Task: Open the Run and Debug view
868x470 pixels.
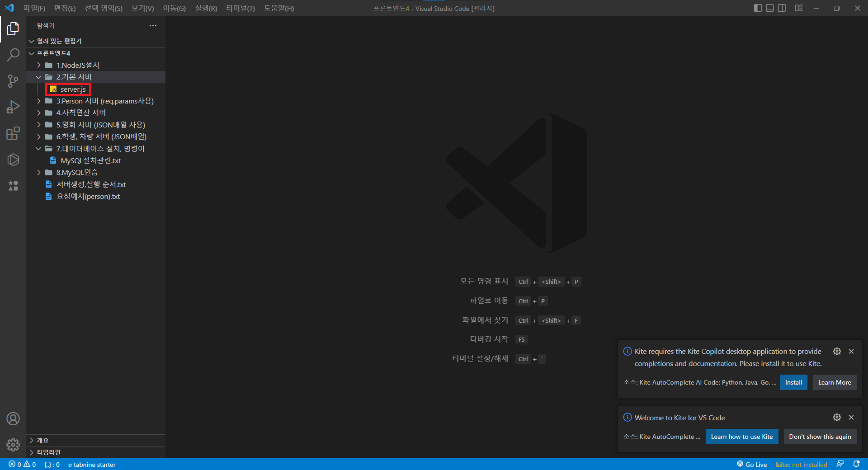Action: coord(13,107)
